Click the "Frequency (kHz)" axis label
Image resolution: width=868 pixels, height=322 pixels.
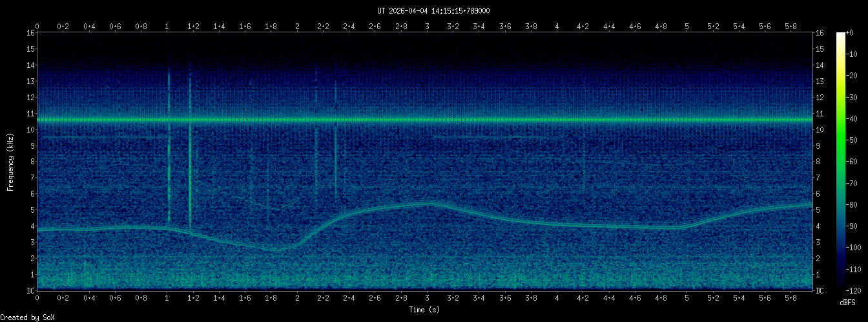(10, 161)
